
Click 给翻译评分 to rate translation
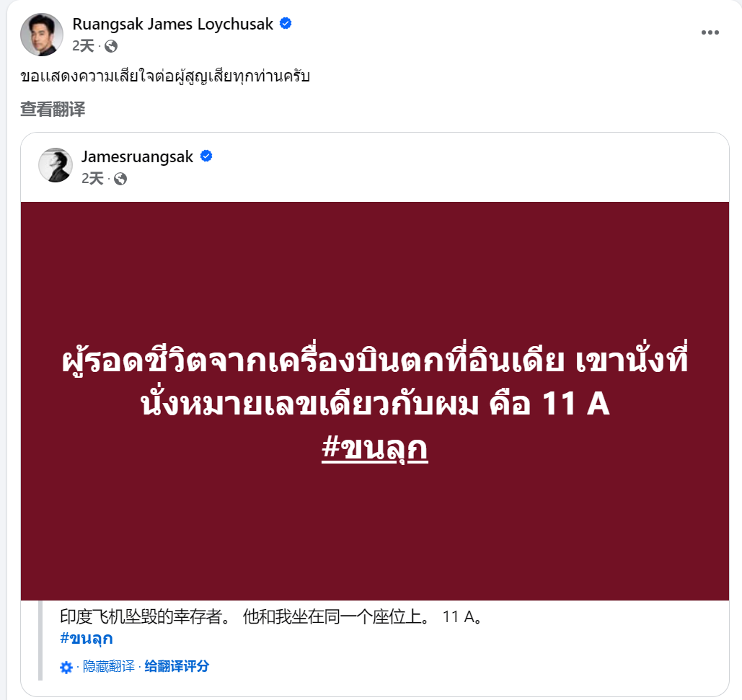(x=177, y=666)
